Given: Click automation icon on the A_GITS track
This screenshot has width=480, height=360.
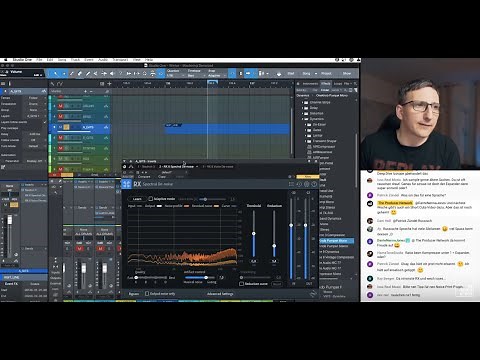Looking at the screenshot, I should 106,127.
